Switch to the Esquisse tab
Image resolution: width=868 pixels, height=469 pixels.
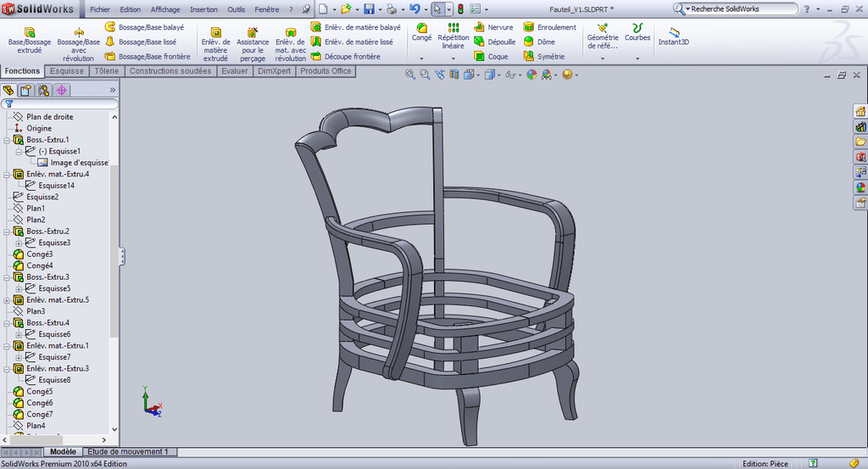pyautogui.click(x=65, y=71)
